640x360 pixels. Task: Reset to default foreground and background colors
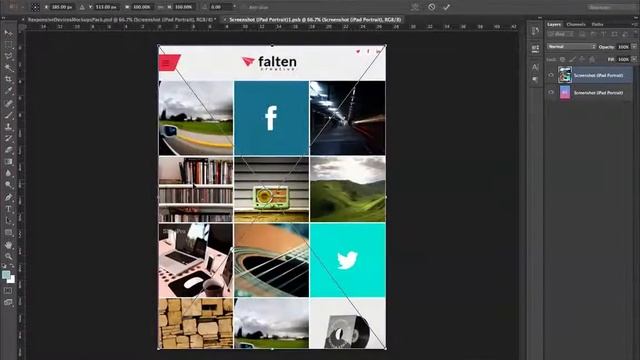(4, 267)
